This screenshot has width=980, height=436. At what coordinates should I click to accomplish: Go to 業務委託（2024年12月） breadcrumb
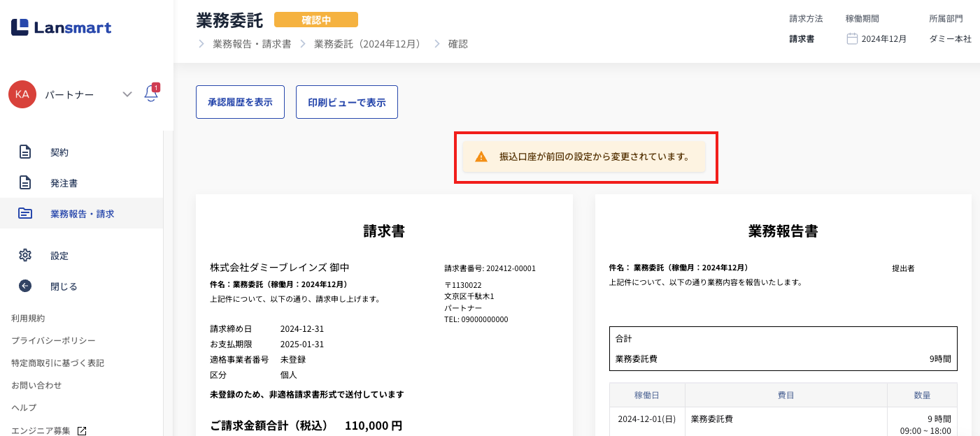(x=369, y=44)
